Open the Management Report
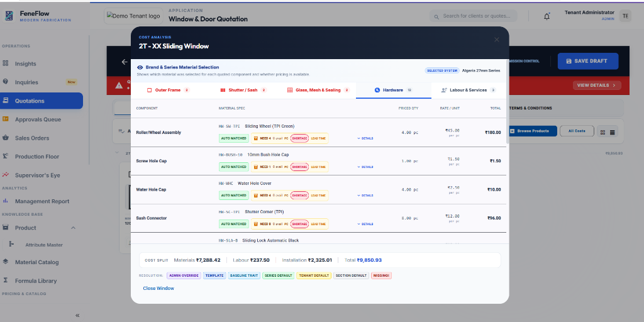 pyautogui.click(x=42, y=201)
